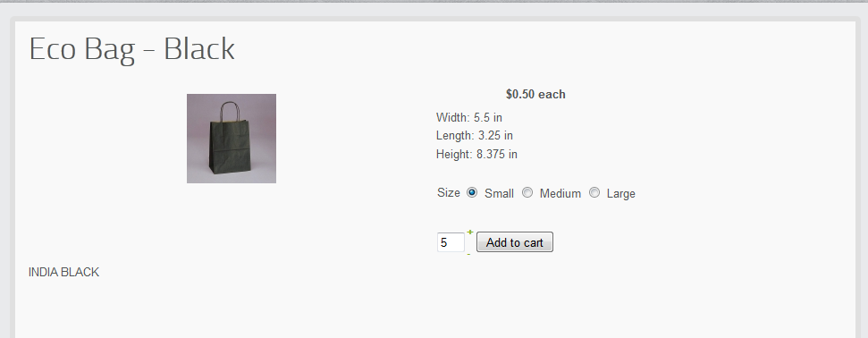Click the Size option label
The height and width of the screenshot is (338, 868).
pos(449,193)
